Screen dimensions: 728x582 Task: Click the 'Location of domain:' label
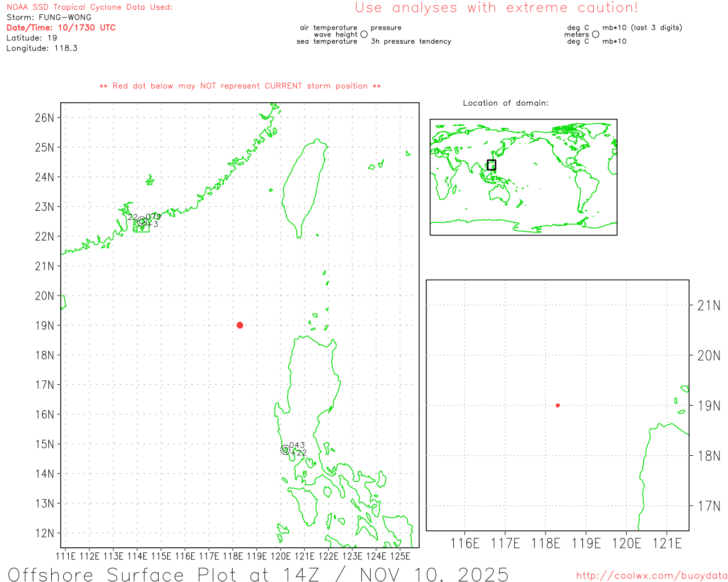(505, 103)
